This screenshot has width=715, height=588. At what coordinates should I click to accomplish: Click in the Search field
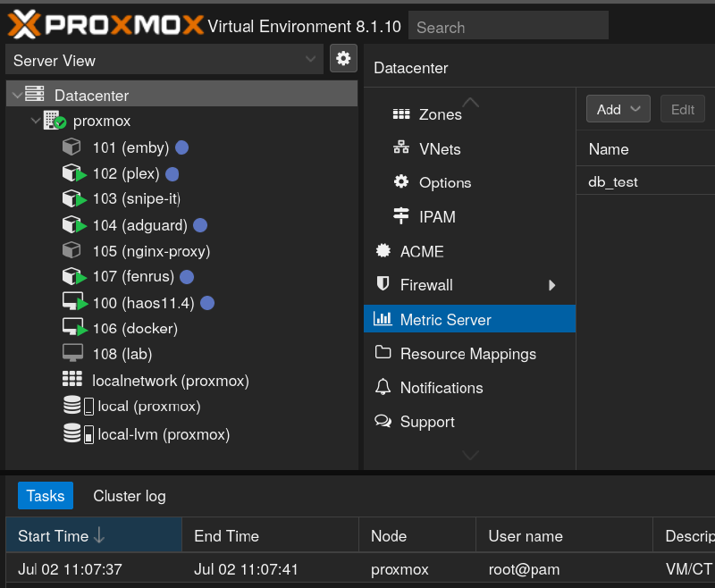point(508,27)
